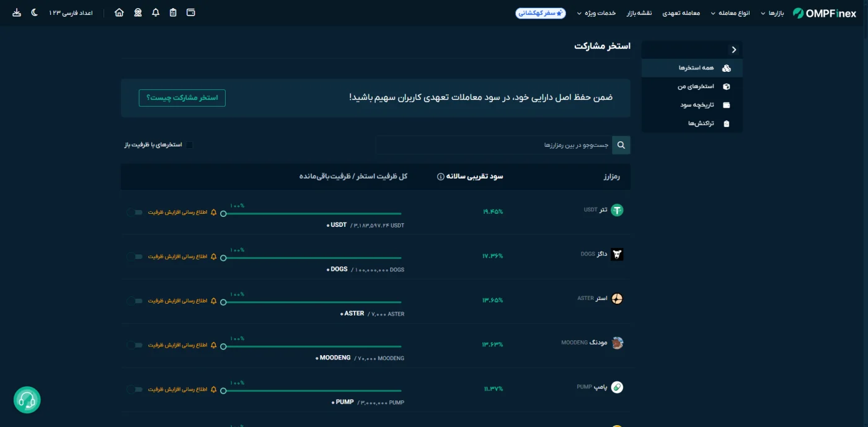Image resolution: width=868 pixels, height=427 pixels.
Task: Click the استخرهای من sidebar icon
Action: [727, 87]
